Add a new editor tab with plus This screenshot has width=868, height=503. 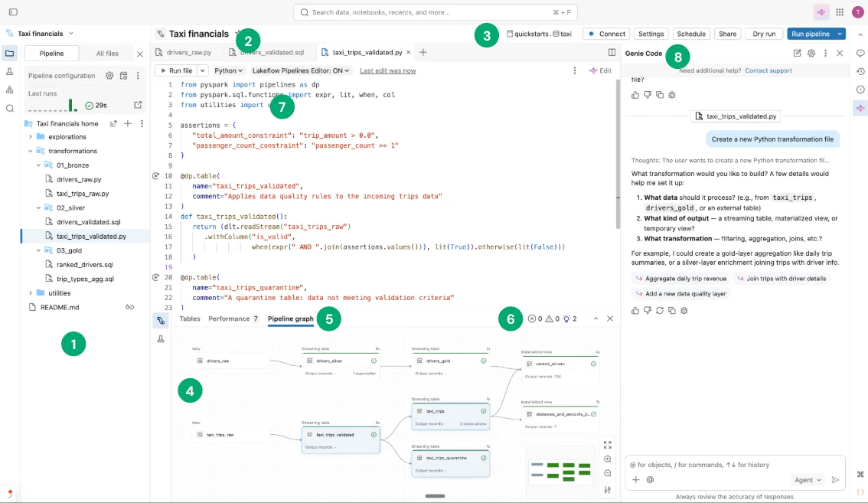coord(423,52)
